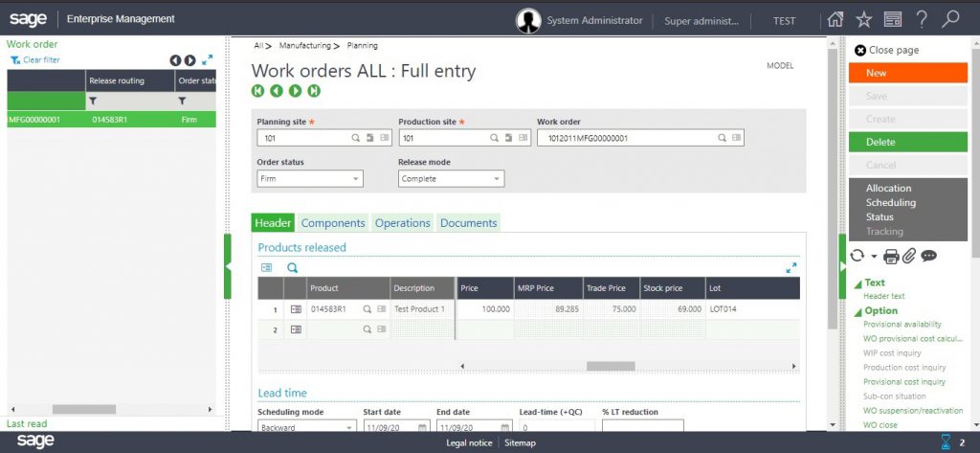This screenshot has width=980, height=453.
Task: Open the End date calendar picker
Action: (x=503, y=428)
